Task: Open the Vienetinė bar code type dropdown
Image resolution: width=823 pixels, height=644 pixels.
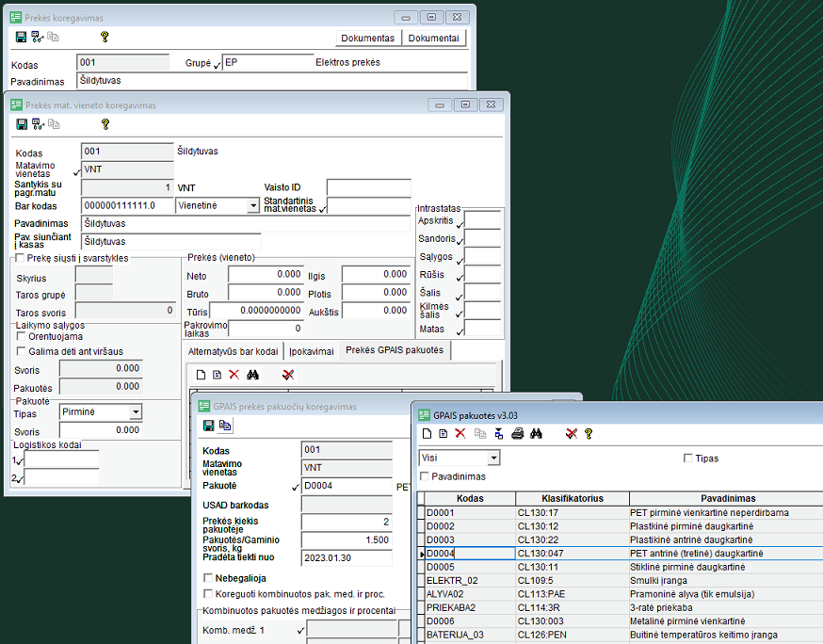Action: click(x=253, y=205)
